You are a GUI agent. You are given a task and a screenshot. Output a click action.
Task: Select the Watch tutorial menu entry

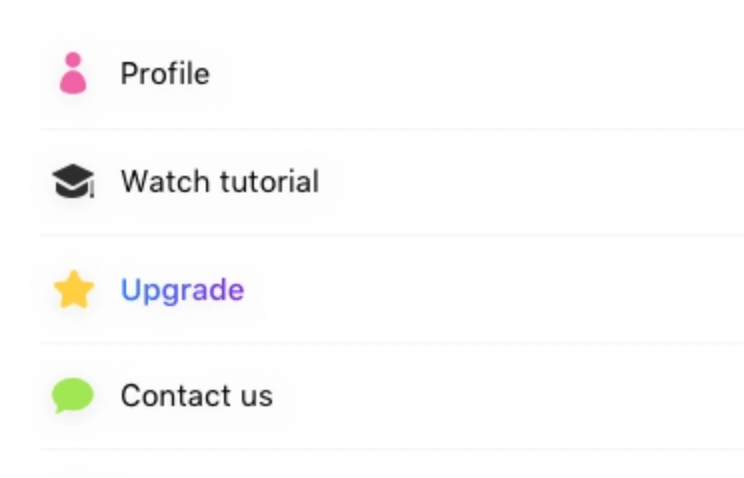pos(219,182)
